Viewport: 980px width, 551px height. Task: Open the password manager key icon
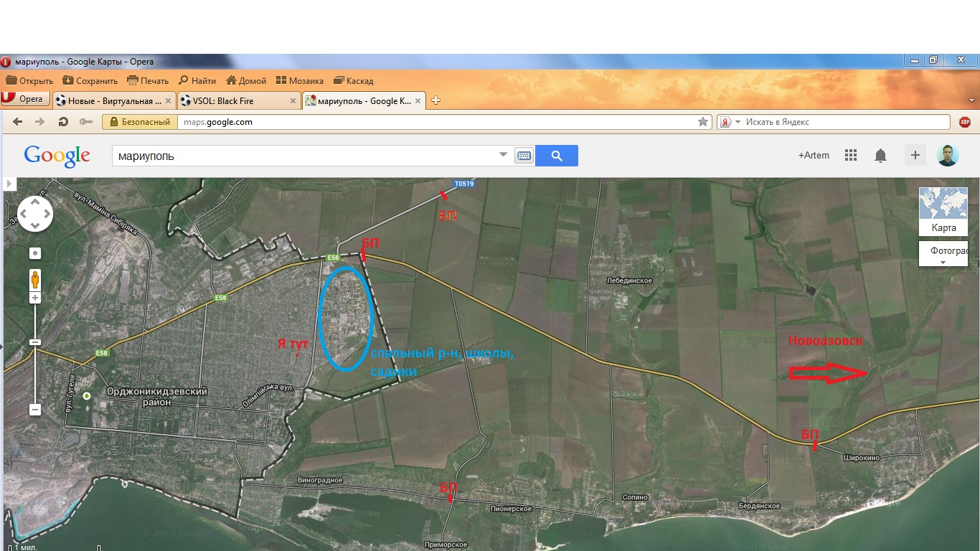coord(86,122)
